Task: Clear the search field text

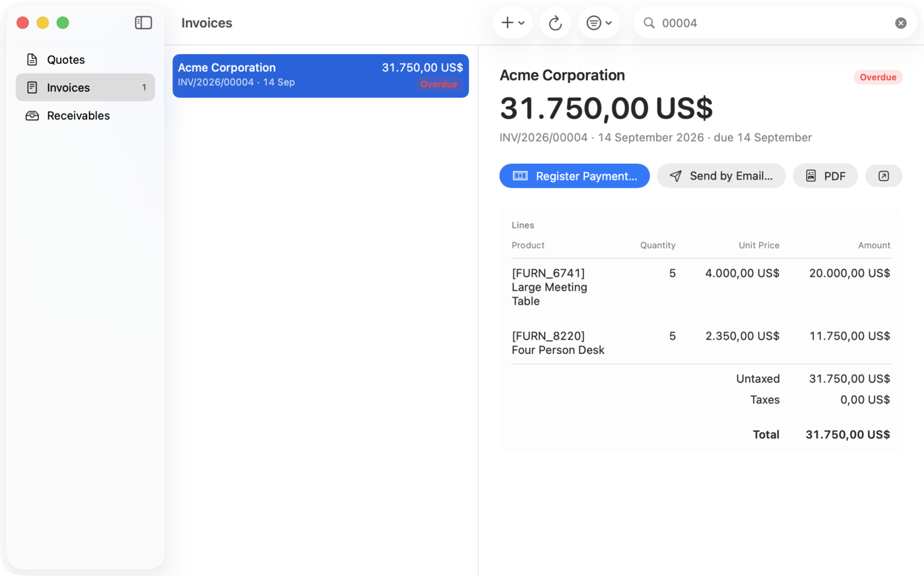Action: (901, 23)
